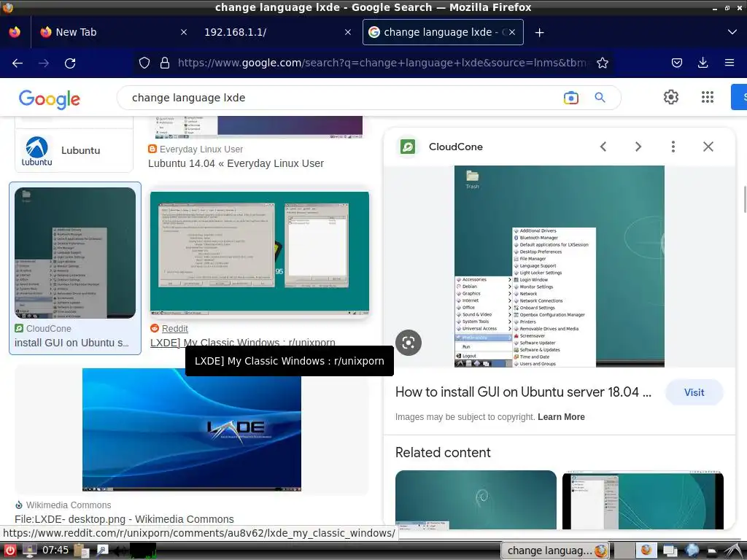Click the system tray Firefox icon
Screen dimensions: 747x560
tap(646, 551)
